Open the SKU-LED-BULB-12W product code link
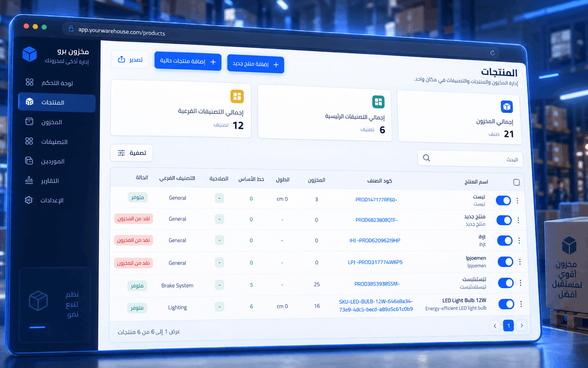 point(376,305)
